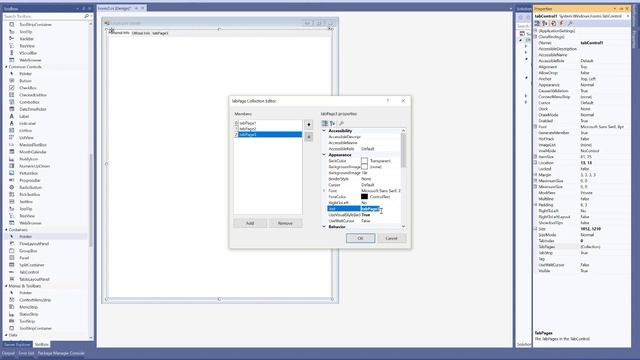This screenshot has width=640, height=360.
Task: Select the StatusStrip item in Toolbox
Action: point(29,314)
